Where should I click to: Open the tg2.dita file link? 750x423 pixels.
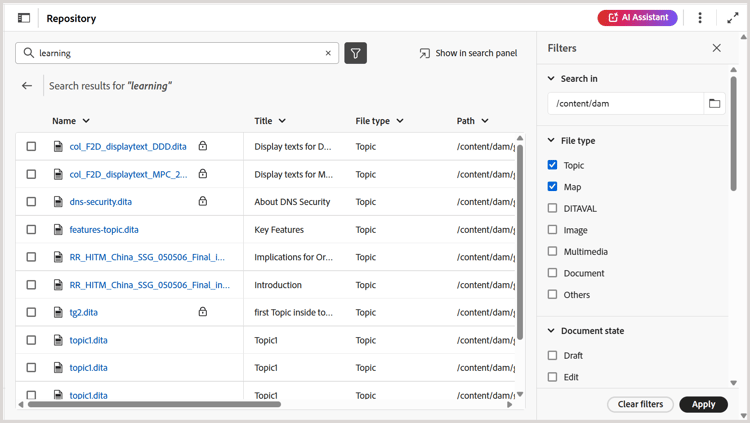click(x=84, y=312)
